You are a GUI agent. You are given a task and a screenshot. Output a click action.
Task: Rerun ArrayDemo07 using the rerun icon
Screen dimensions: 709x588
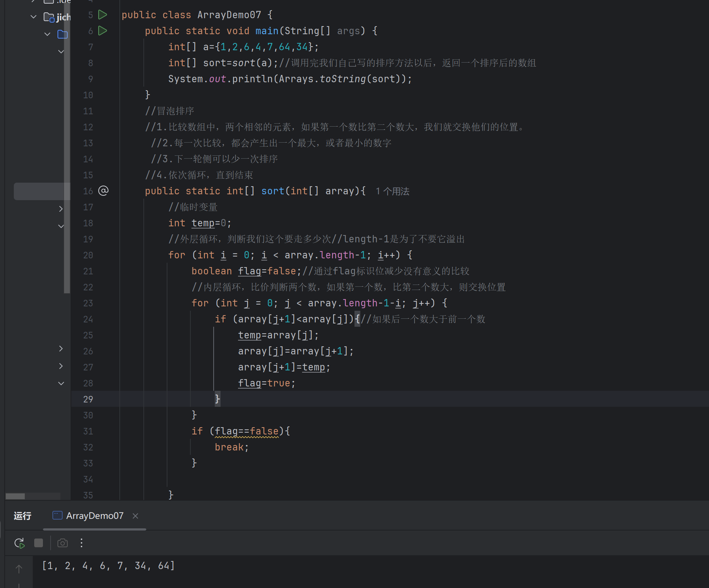point(20,543)
